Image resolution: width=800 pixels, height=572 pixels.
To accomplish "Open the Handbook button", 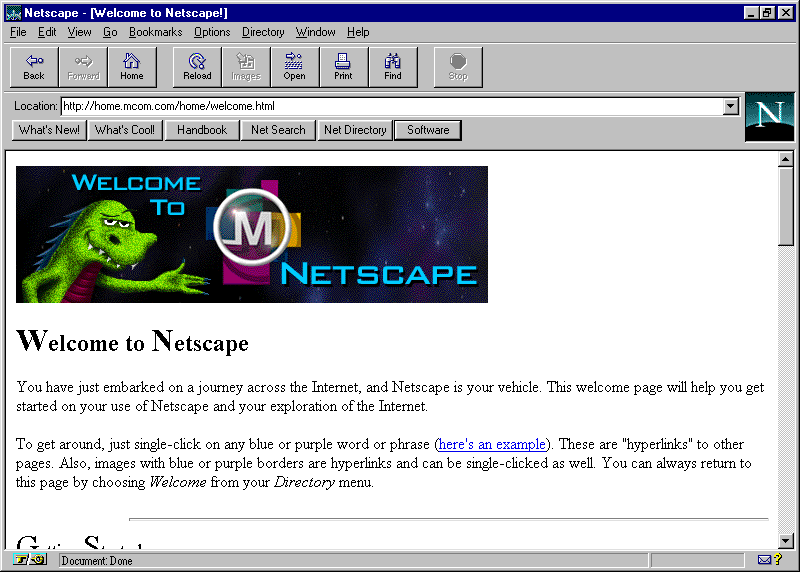I will click(202, 130).
